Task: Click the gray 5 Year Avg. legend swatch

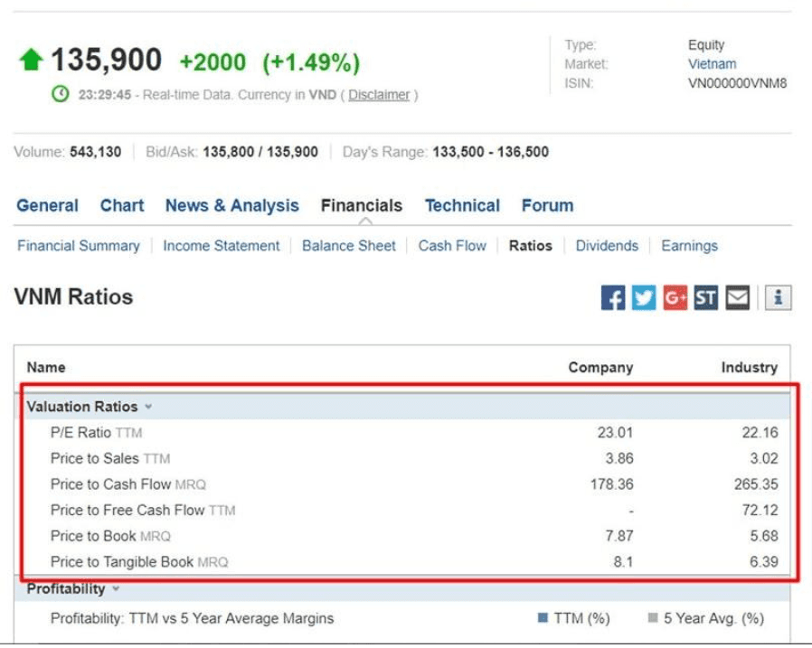Action: click(x=653, y=617)
